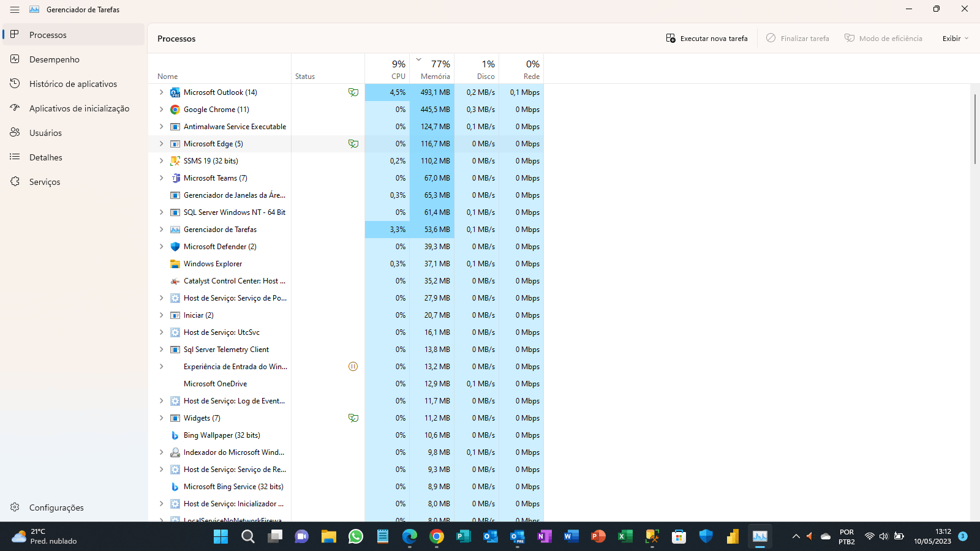Viewport: 980px width, 551px height.
Task: Select the Bing Wallpaper process icon
Action: (x=175, y=435)
